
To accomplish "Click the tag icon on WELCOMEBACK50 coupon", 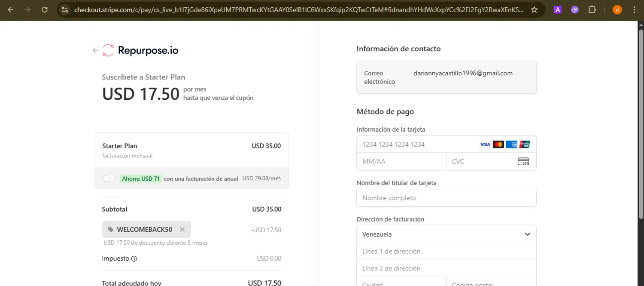I will [x=110, y=230].
